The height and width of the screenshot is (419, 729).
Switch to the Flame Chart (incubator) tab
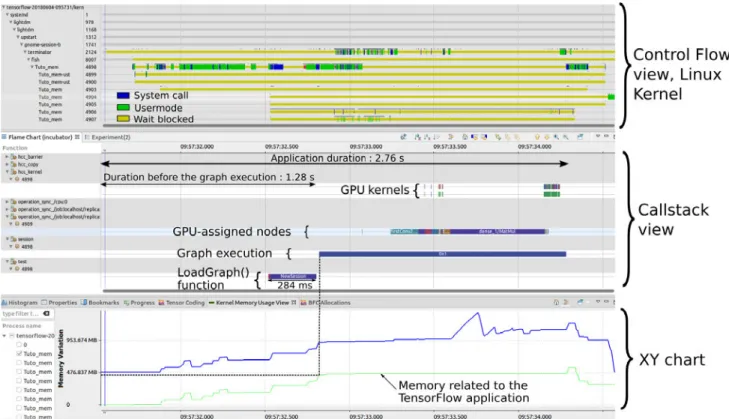pyautogui.click(x=40, y=137)
